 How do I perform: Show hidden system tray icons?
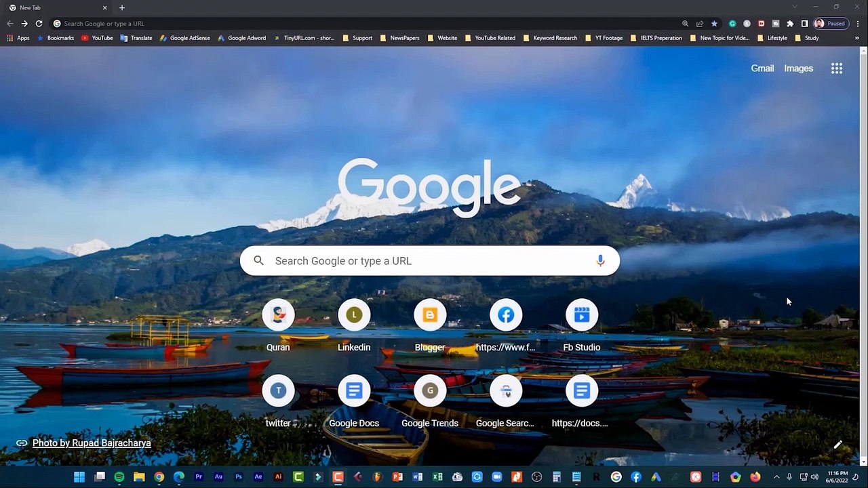pyautogui.click(x=776, y=477)
